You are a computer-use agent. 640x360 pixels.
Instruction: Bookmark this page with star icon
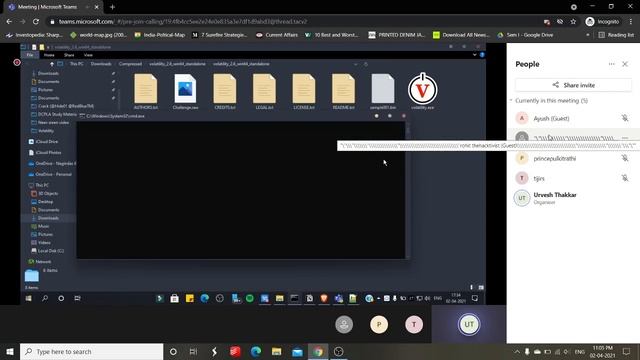(x=573, y=22)
